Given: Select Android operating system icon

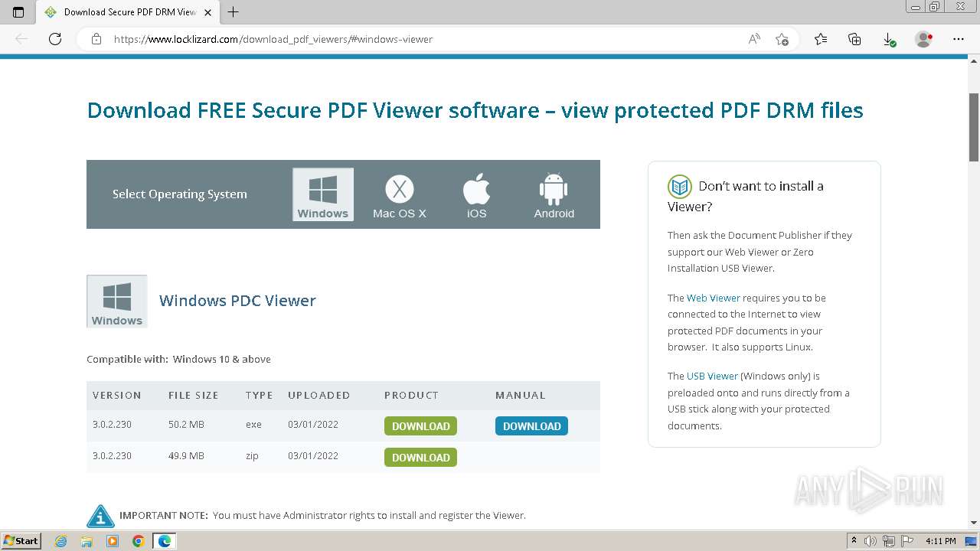Looking at the screenshot, I should coord(554,196).
